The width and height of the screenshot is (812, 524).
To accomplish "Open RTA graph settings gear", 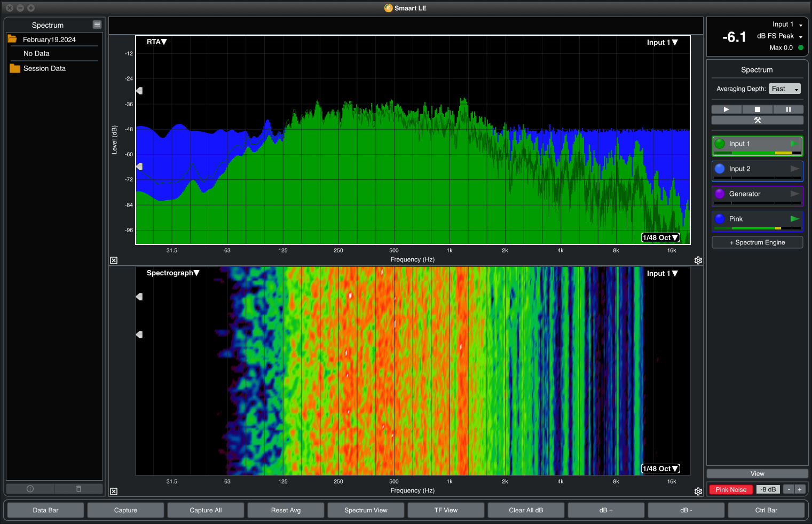I will click(698, 260).
